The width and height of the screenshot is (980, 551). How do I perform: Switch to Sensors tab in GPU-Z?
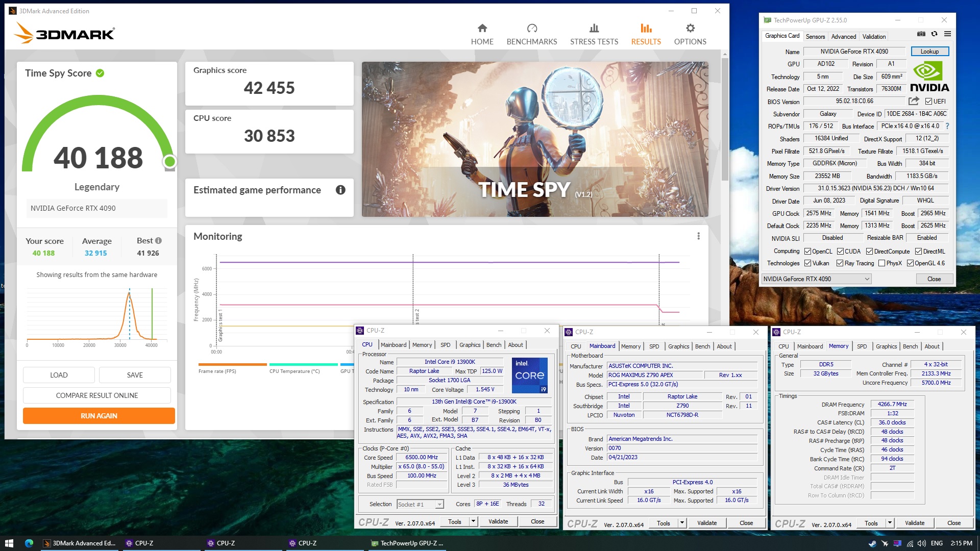tap(815, 37)
